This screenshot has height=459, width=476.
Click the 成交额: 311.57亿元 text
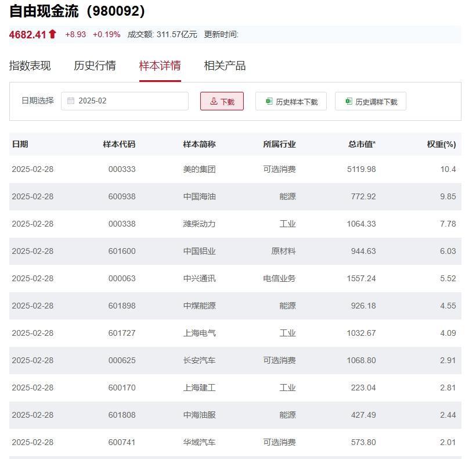162,34
